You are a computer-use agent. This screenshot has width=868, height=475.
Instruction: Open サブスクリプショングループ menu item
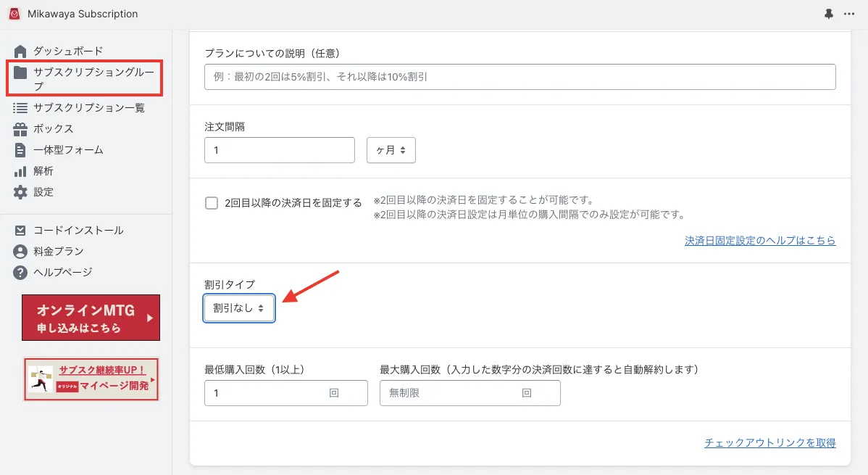(93, 79)
